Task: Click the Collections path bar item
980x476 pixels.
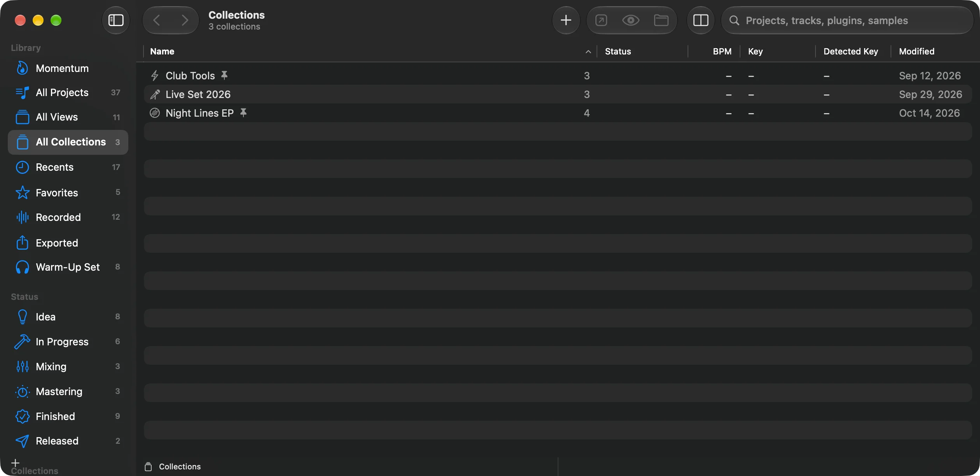Action: (x=173, y=467)
